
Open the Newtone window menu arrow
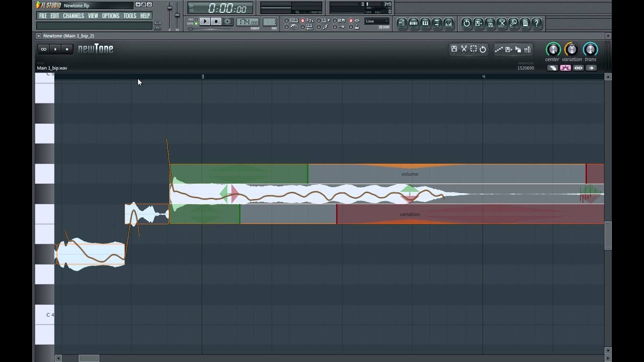pos(38,36)
